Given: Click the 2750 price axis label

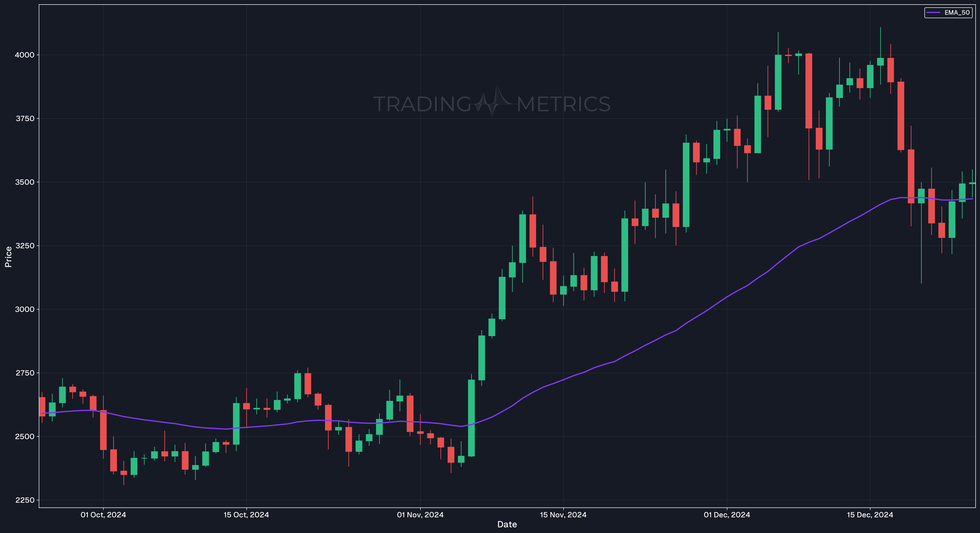Looking at the screenshot, I should click(25, 373).
